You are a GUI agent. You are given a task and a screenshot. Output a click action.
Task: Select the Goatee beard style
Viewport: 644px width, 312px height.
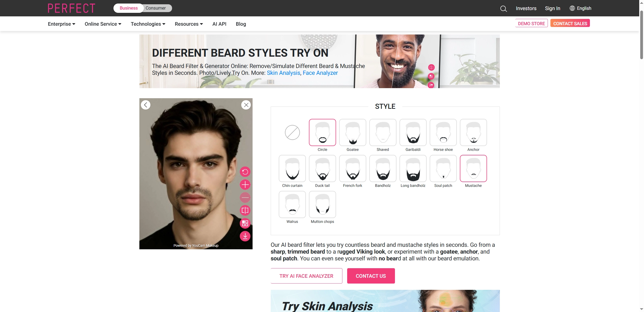[x=352, y=132]
